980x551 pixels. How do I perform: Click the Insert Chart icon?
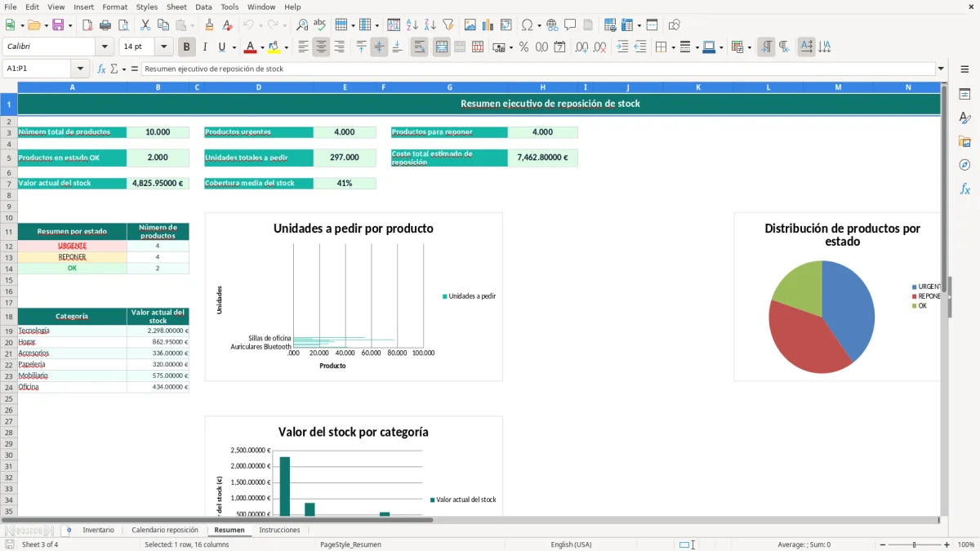point(488,25)
